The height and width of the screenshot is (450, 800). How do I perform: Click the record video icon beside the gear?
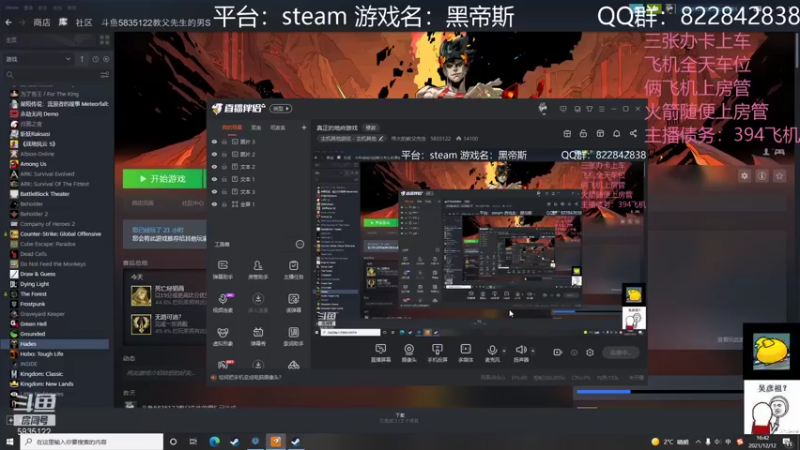(x=558, y=352)
